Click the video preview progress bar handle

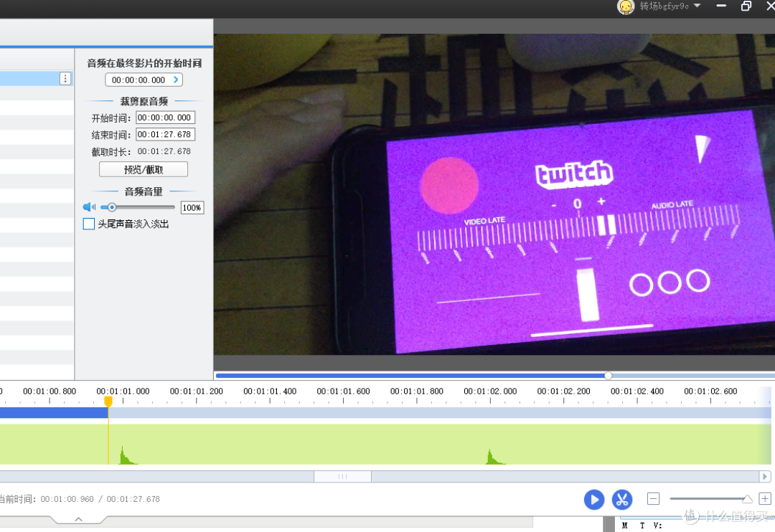(609, 376)
